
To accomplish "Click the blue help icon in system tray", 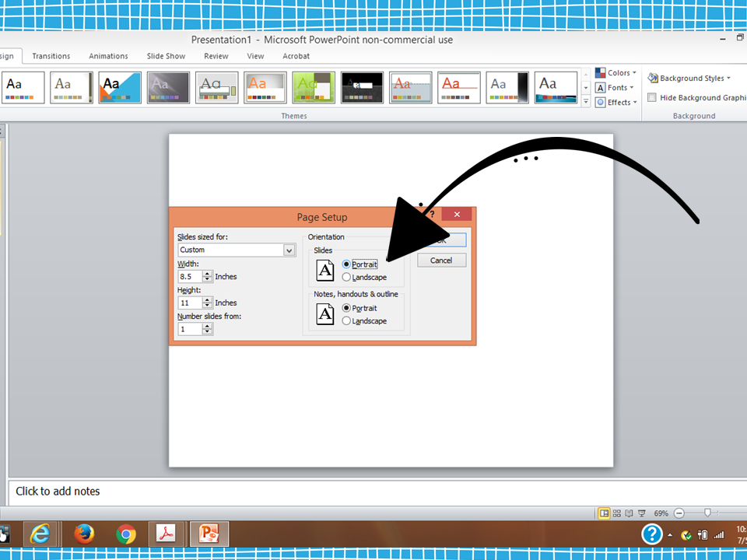I will click(652, 534).
